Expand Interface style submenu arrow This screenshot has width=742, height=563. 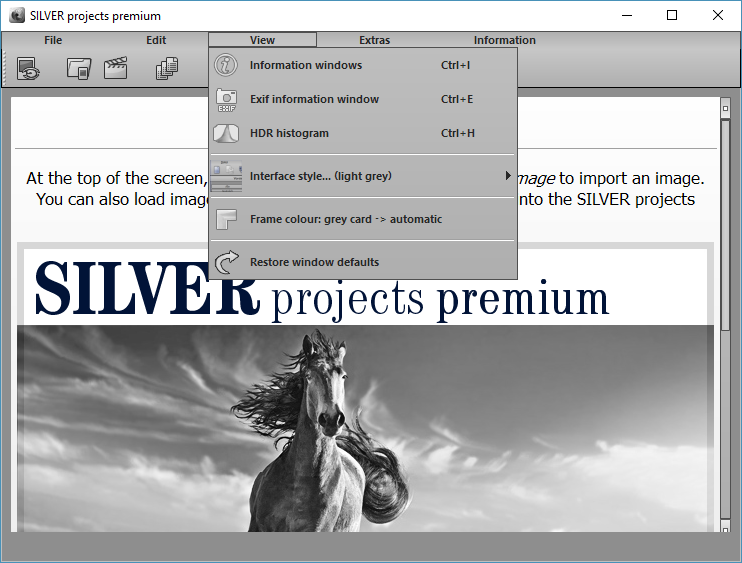tap(508, 176)
